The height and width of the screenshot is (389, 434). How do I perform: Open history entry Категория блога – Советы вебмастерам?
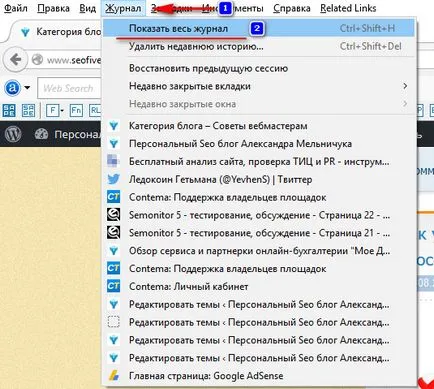[x=259, y=126]
